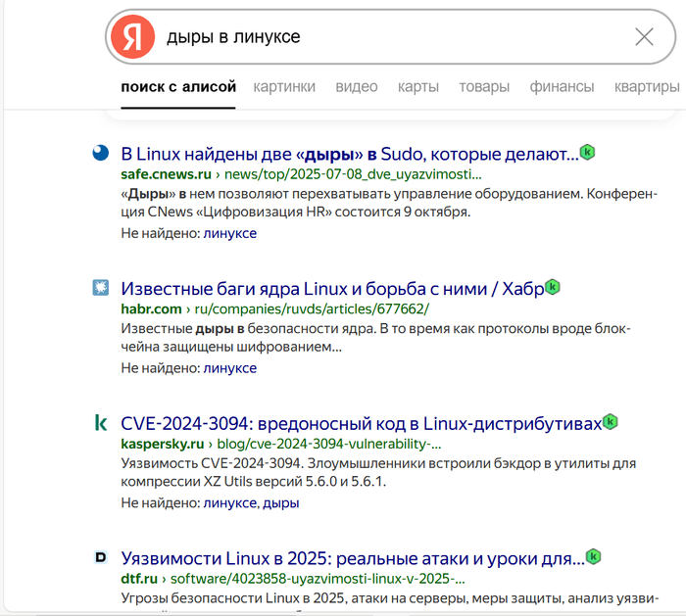
Task: Click green shield badge beside Sudo result
Action: [588, 153]
